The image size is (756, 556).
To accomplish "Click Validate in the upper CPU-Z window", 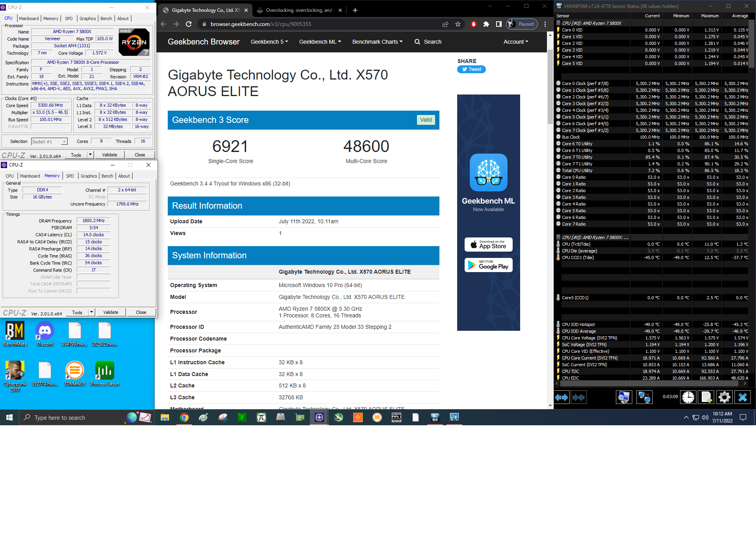I will pos(109,155).
